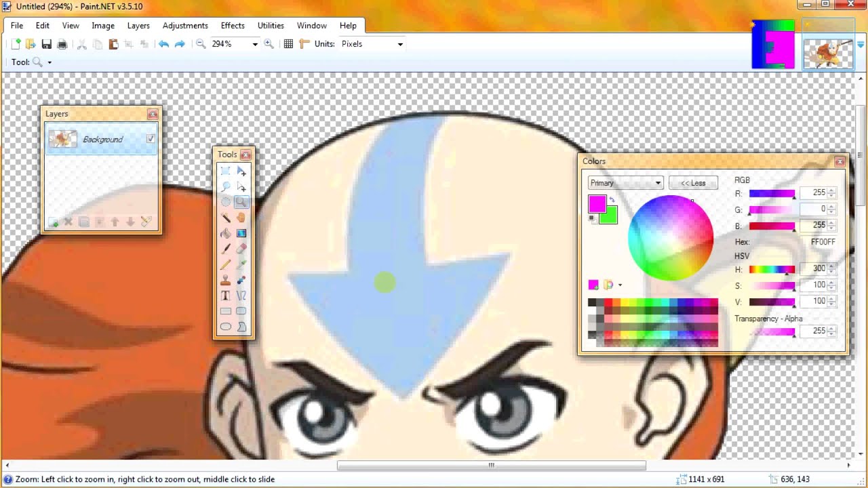Select the Pan hand tool

(241, 218)
